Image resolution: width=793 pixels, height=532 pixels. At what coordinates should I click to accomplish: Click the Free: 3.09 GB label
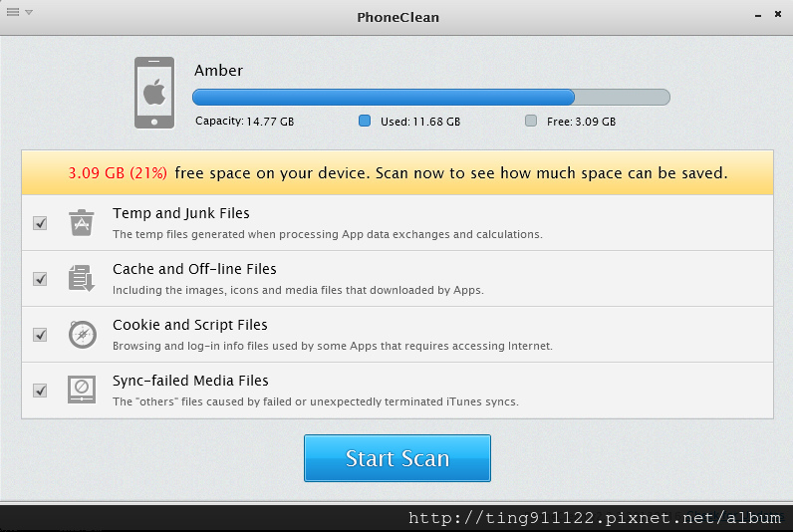pos(581,122)
